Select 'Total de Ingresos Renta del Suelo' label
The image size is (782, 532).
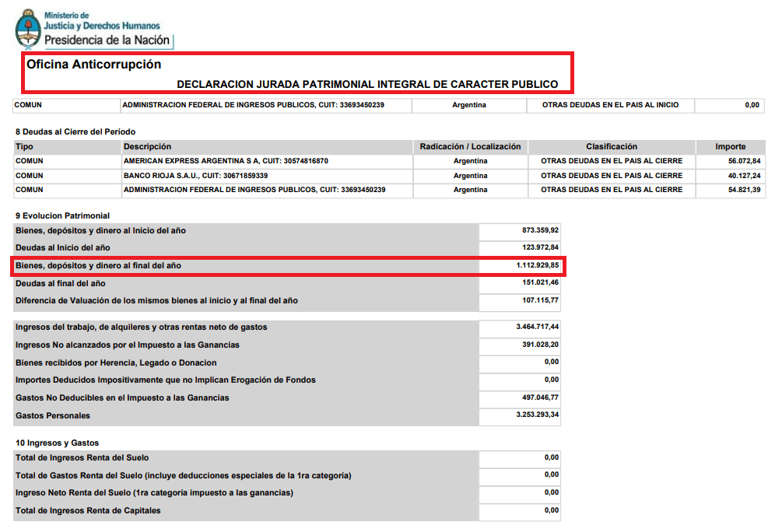click(82, 457)
